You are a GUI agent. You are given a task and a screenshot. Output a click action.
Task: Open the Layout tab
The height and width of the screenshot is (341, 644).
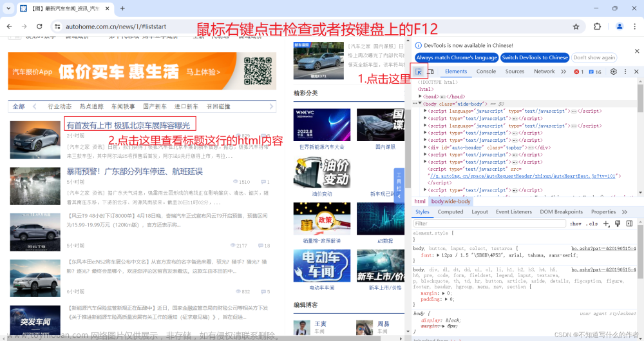[x=480, y=212]
